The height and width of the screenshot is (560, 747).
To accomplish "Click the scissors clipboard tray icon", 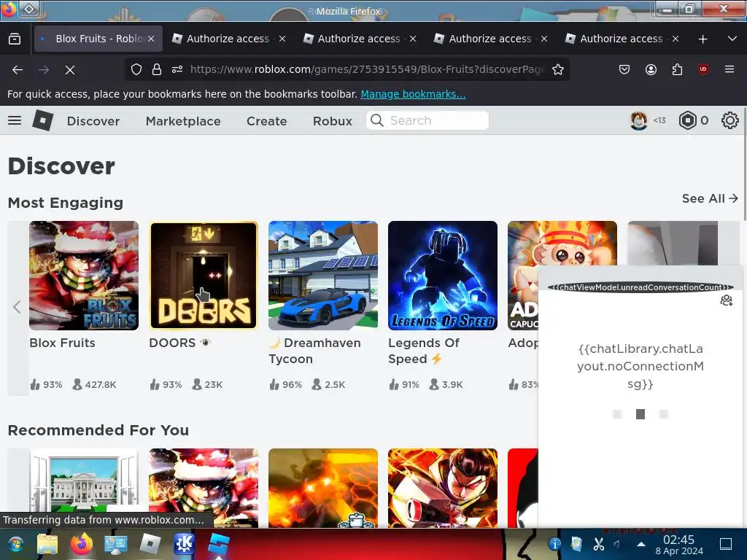I will click(599, 543).
